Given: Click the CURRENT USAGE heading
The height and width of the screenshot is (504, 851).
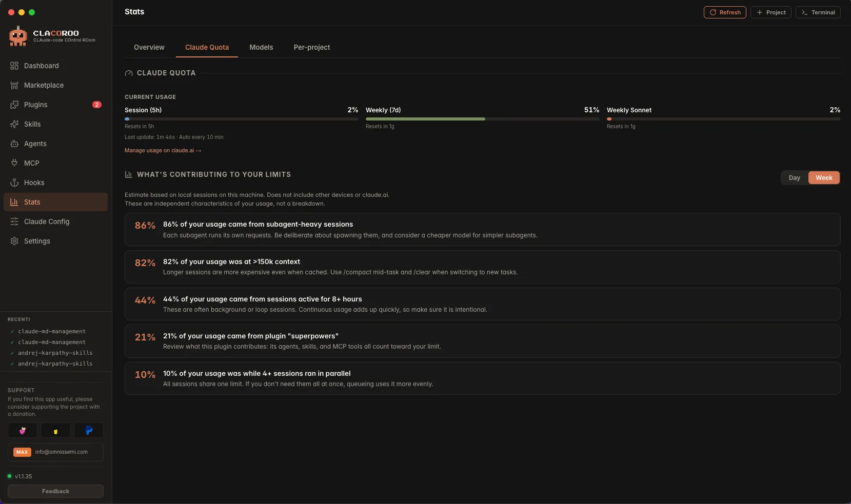Looking at the screenshot, I should point(150,97).
